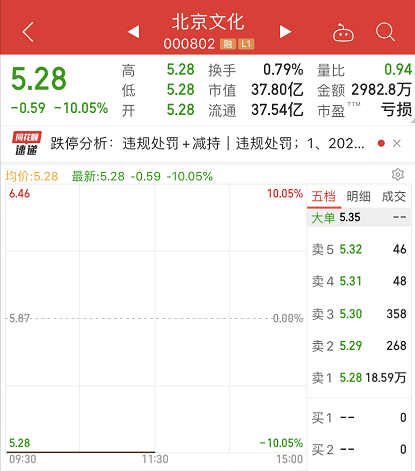Select the 卖5 5.32 order row

click(359, 249)
